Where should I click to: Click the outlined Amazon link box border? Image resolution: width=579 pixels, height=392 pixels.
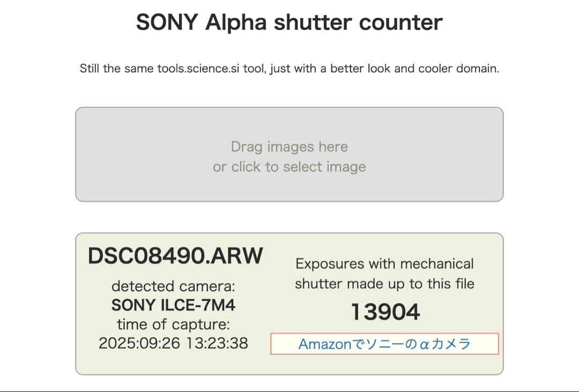point(385,334)
